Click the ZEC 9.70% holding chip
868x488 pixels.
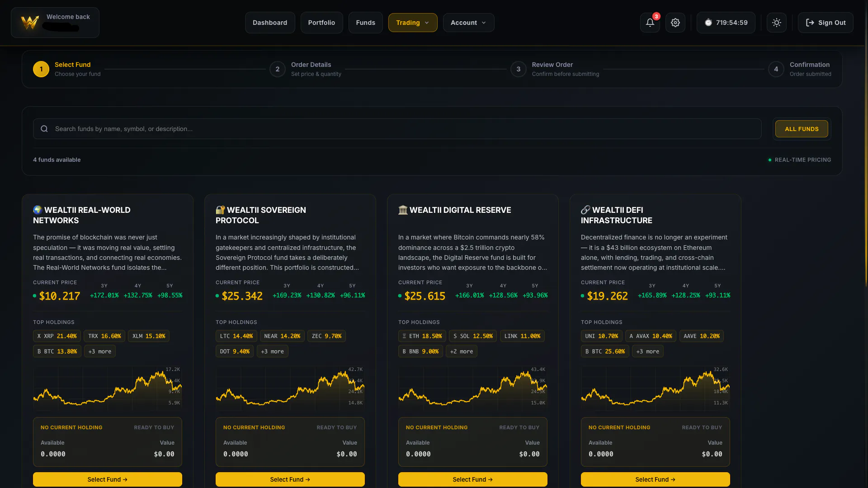pyautogui.click(x=326, y=336)
